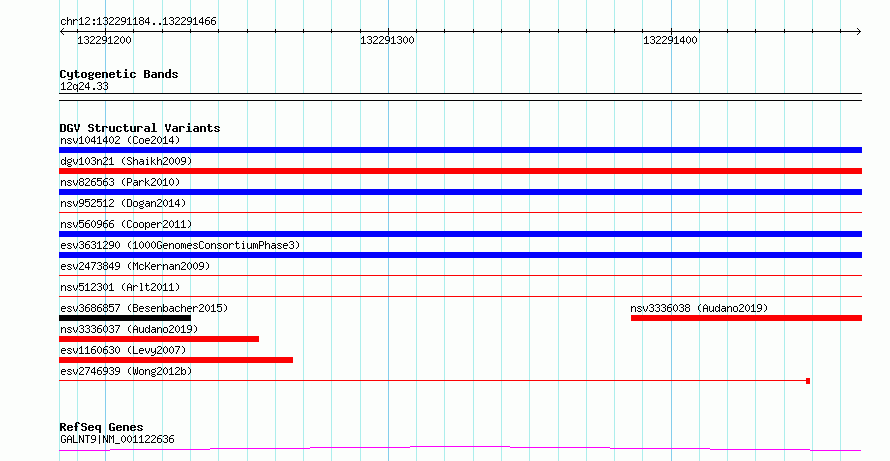This screenshot has height=461, width=890.
Task: Select the magenta GALNT9 gene line
Action: pos(460,449)
